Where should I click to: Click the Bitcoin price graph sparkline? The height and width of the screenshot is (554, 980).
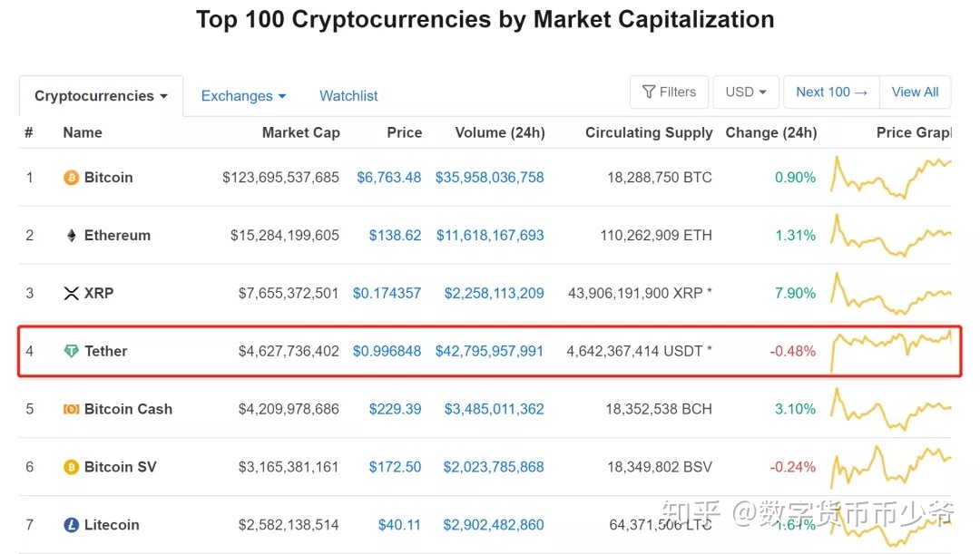[x=891, y=178]
